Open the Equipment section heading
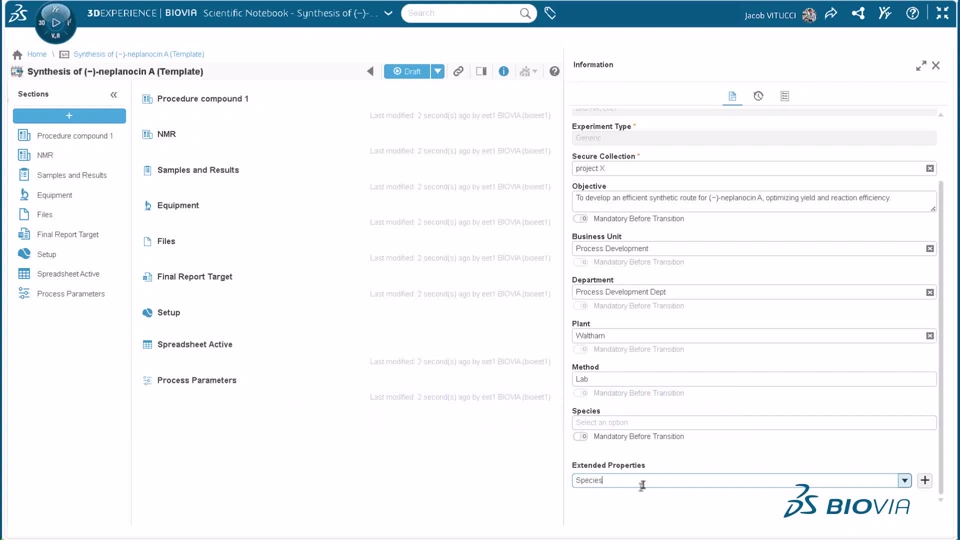Image resolution: width=960 pixels, height=540 pixels. pos(178,206)
